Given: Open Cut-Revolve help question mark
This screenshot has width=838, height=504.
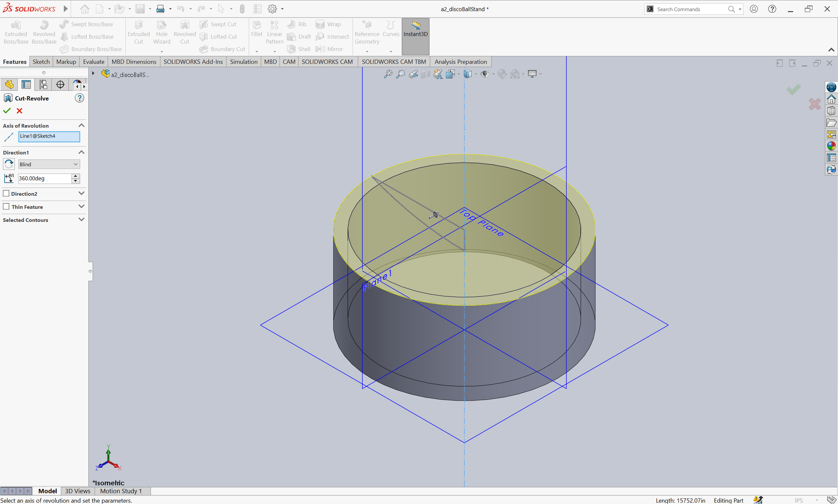Looking at the screenshot, I should pos(79,98).
